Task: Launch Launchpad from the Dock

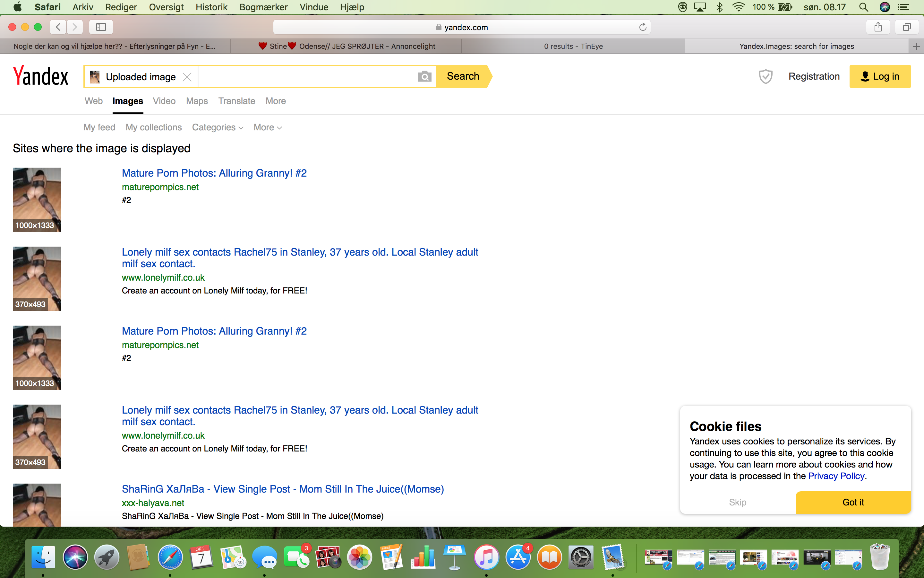Action: point(107,557)
